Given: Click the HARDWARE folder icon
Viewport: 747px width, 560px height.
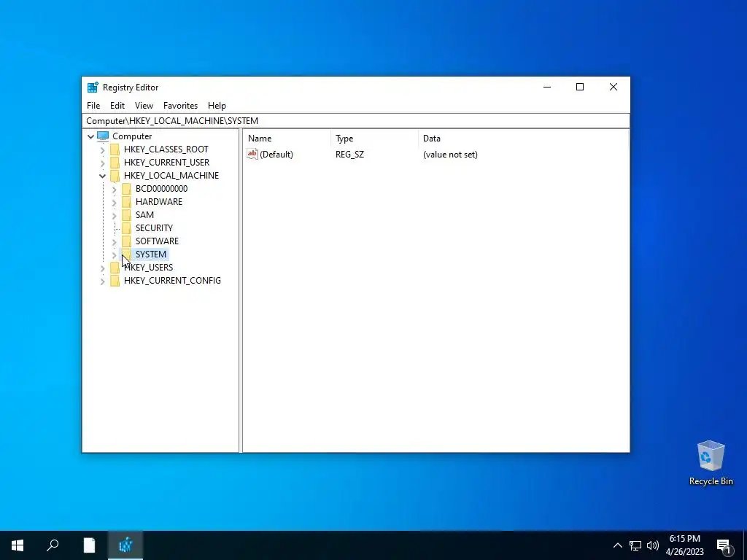Looking at the screenshot, I should point(126,202).
